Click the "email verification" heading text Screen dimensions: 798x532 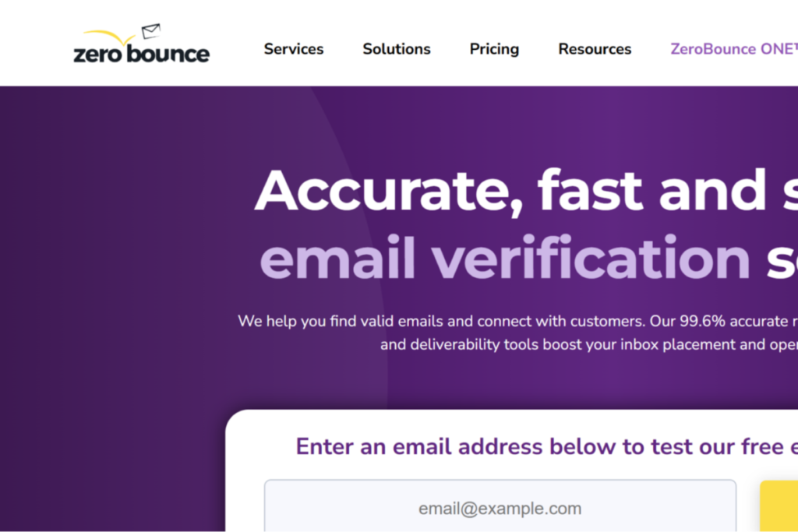click(x=505, y=259)
